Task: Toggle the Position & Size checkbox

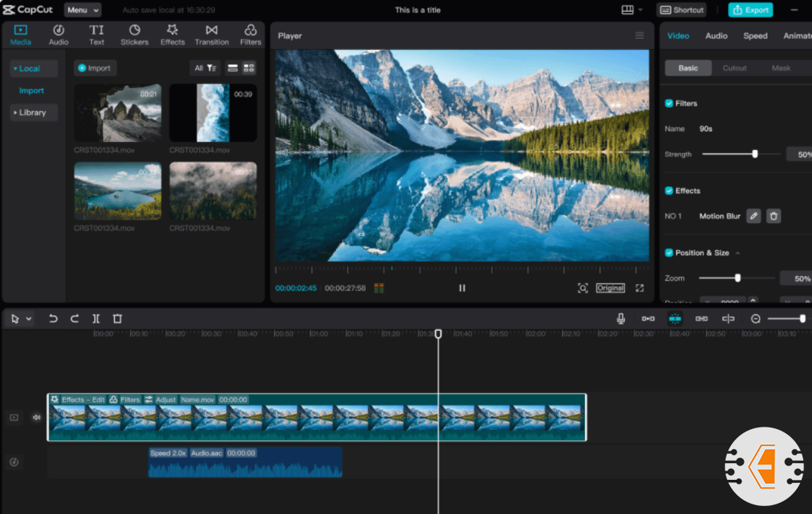Action: pos(669,252)
